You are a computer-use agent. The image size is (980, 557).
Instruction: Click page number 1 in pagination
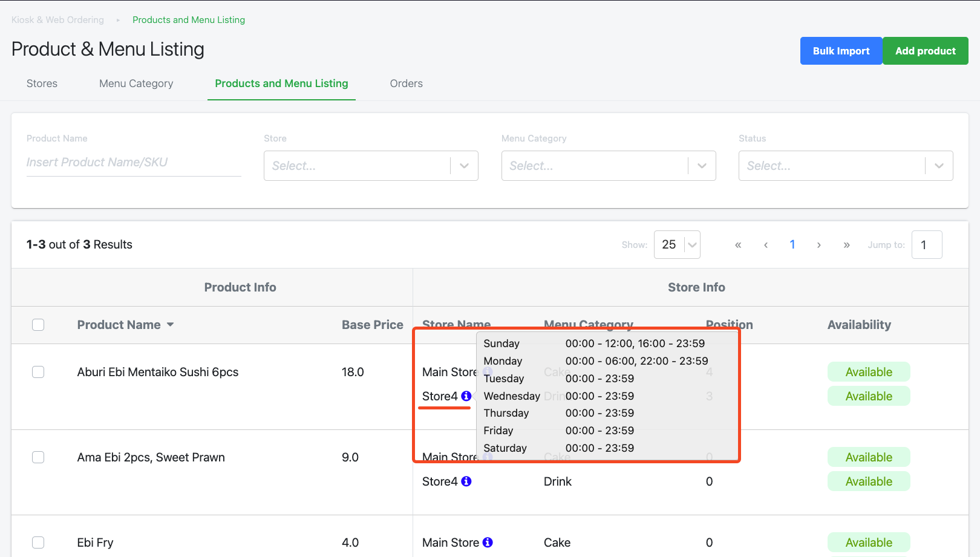(x=792, y=244)
